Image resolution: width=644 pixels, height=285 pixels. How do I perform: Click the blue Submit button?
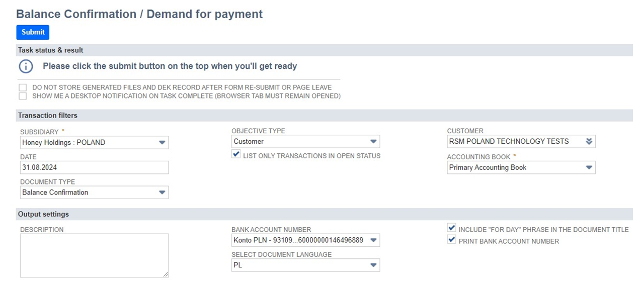coord(33,32)
